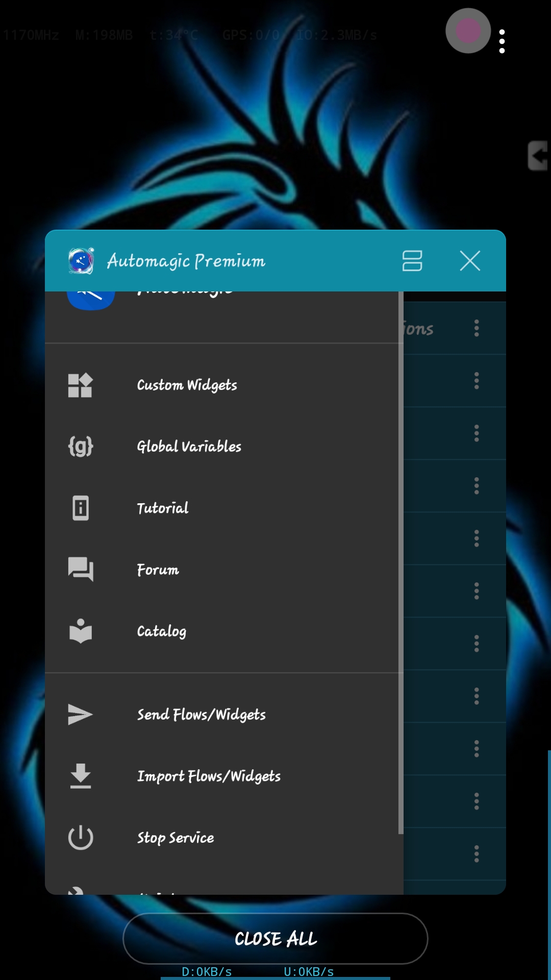Open the three-dot overflow menu at top right
Viewport: 551px width, 980px height.
click(502, 41)
